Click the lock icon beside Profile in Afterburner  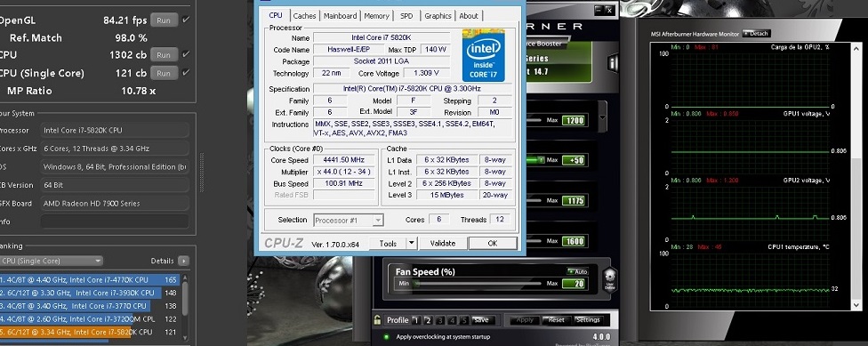pos(378,319)
